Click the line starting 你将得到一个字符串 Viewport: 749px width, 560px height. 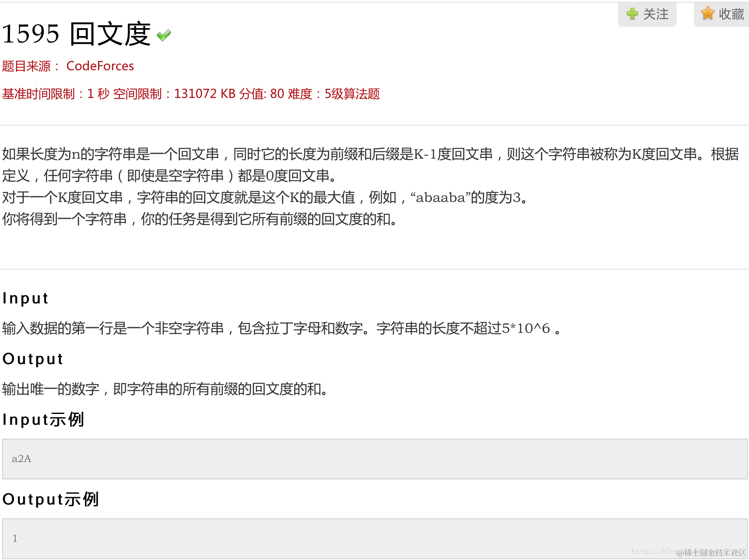pyautogui.click(x=200, y=219)
